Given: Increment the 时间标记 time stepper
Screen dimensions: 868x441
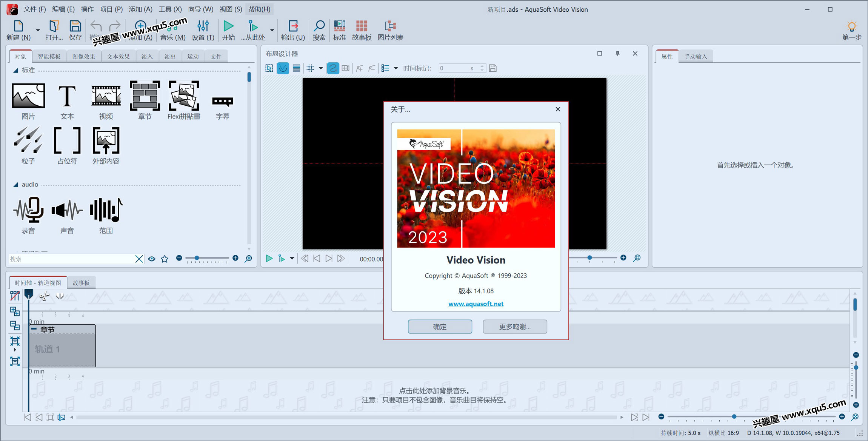Looking at the screenshot, I should tap(482, 66).
